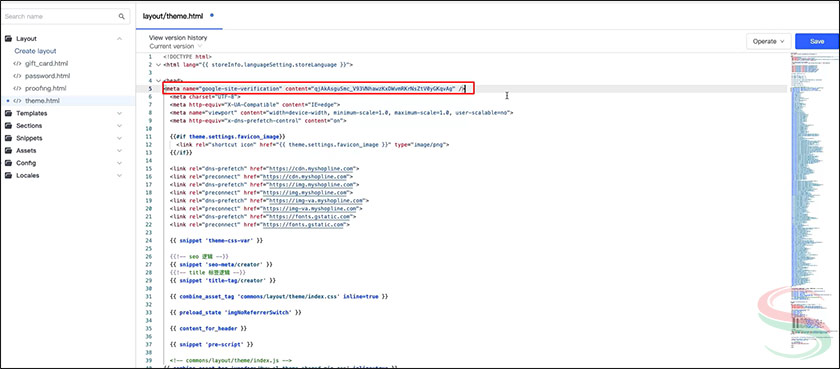Image resolution: width=840 pixels, height=369 pixels.
Task: Click the Assets folder icon
Action: coord(8,150)
